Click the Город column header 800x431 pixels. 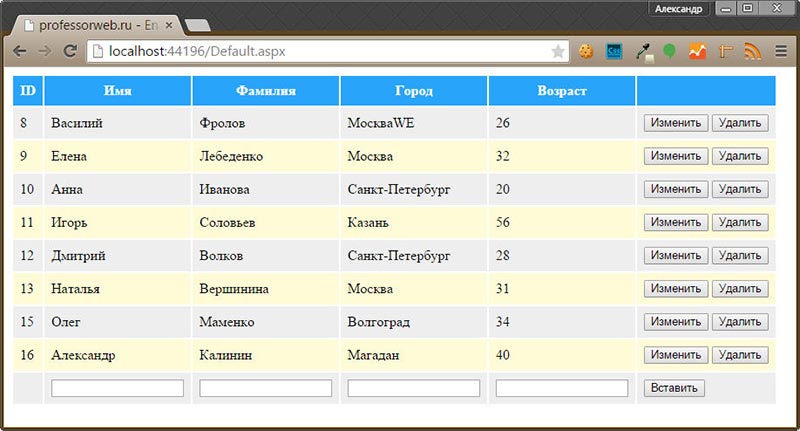click(x=414, y=91)
